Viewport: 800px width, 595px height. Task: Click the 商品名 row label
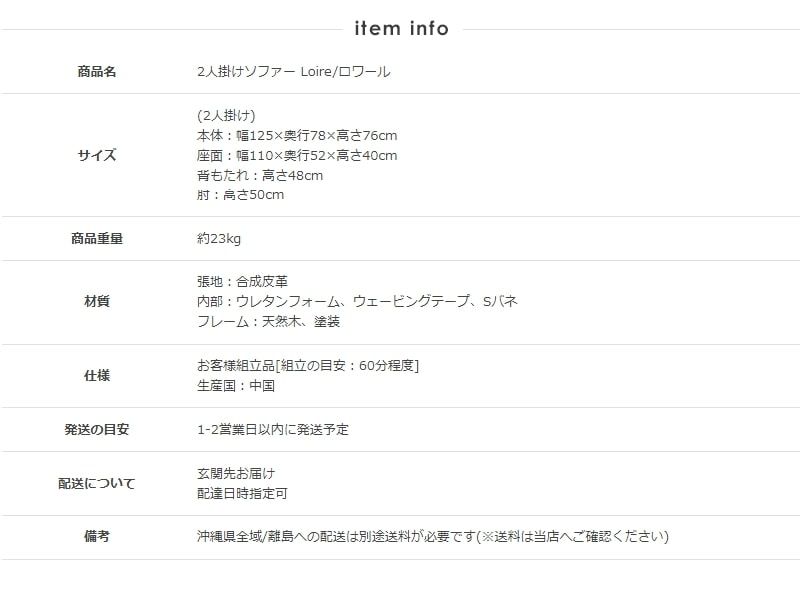click(x=97, y=72)
